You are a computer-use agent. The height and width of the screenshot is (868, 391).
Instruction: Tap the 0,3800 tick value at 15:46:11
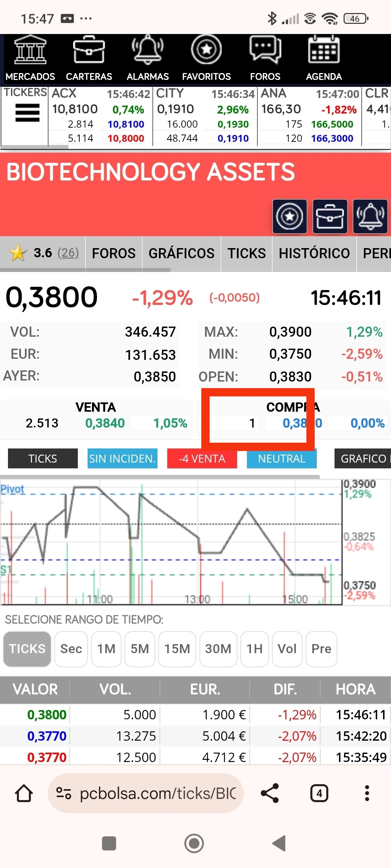pos(47,715)
